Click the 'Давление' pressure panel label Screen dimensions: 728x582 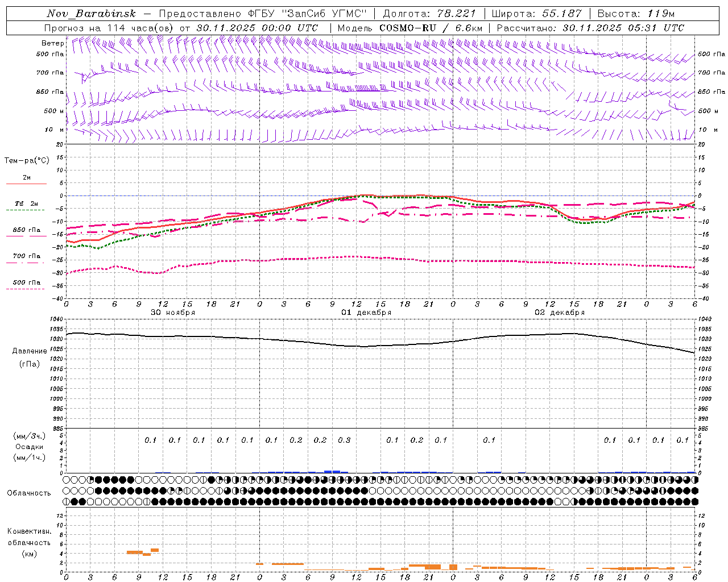[x=30, y=351]
